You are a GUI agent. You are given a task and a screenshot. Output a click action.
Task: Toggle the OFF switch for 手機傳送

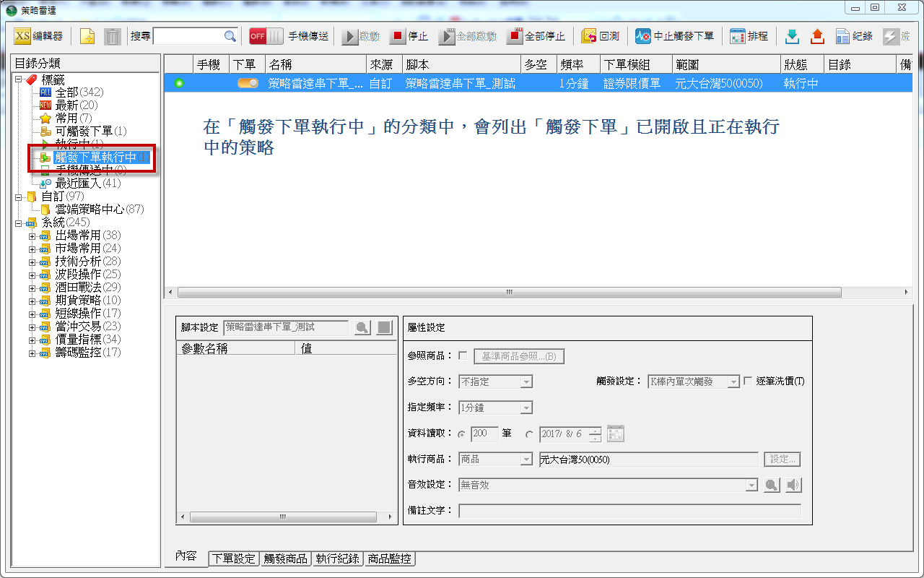[x=266, y=36]
